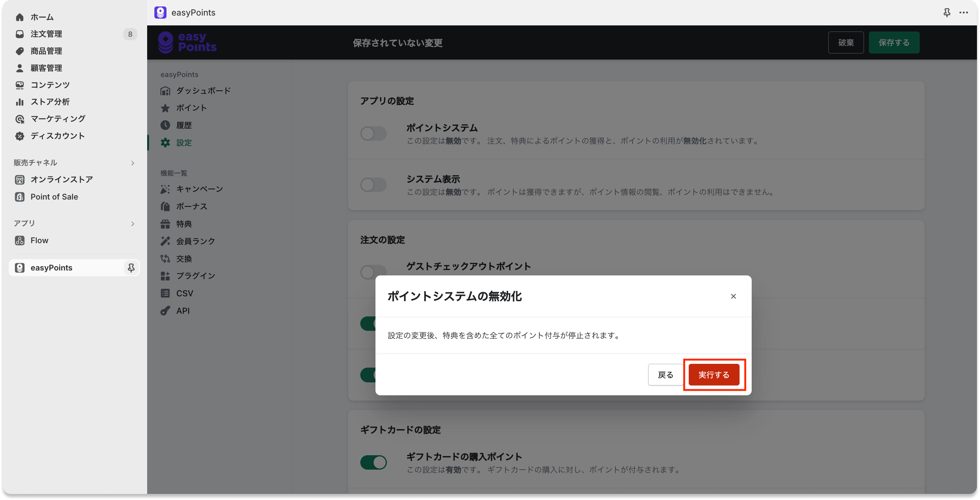Click the pin icon in top right header
This screenshot has height=500, width=980.
(x=947, y=13)
